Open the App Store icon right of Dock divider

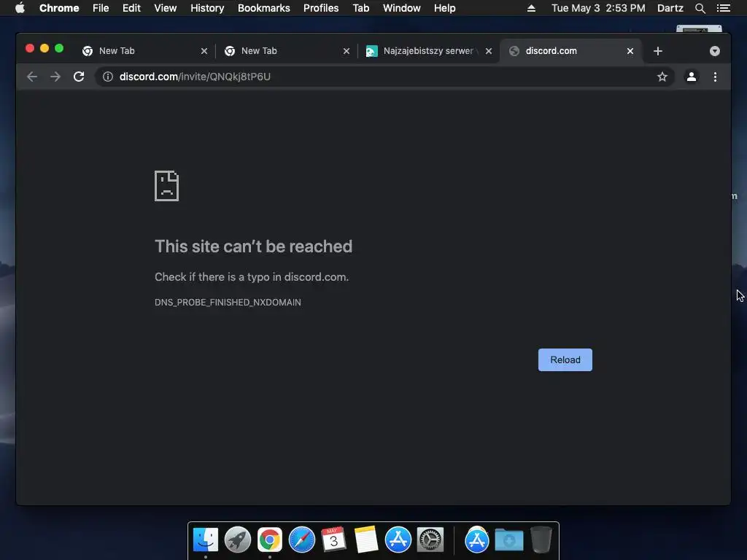[x=477, y=540]
